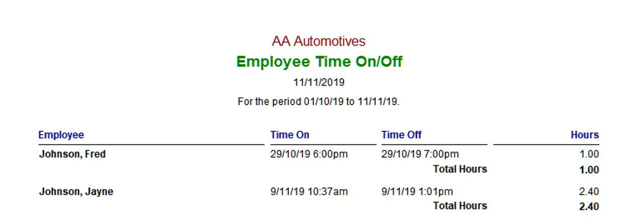Viewport: 644px width, 223px height.
Task: Select Fred's bold total hours 1.00
Action: coord(589,170)
